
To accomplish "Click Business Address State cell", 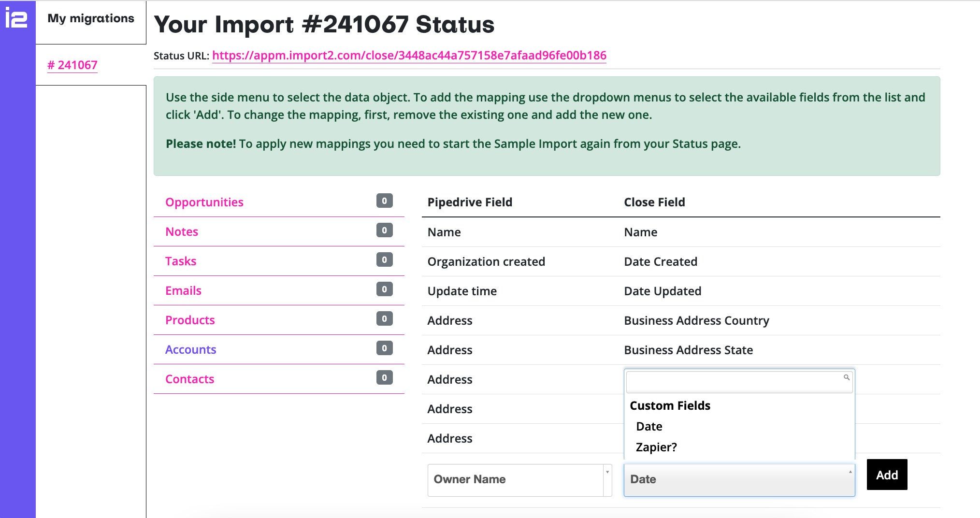I will pos(688,350).
